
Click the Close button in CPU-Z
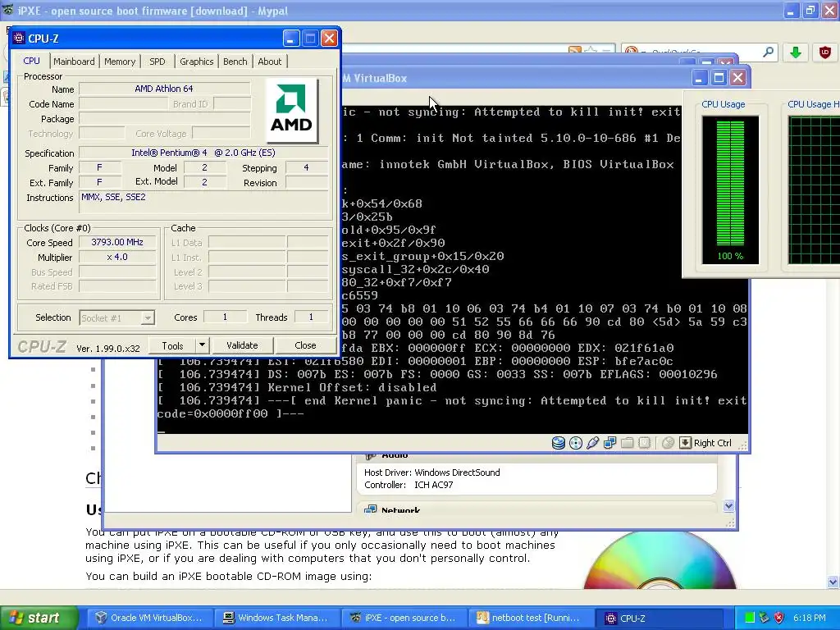[x=305, y=345]
